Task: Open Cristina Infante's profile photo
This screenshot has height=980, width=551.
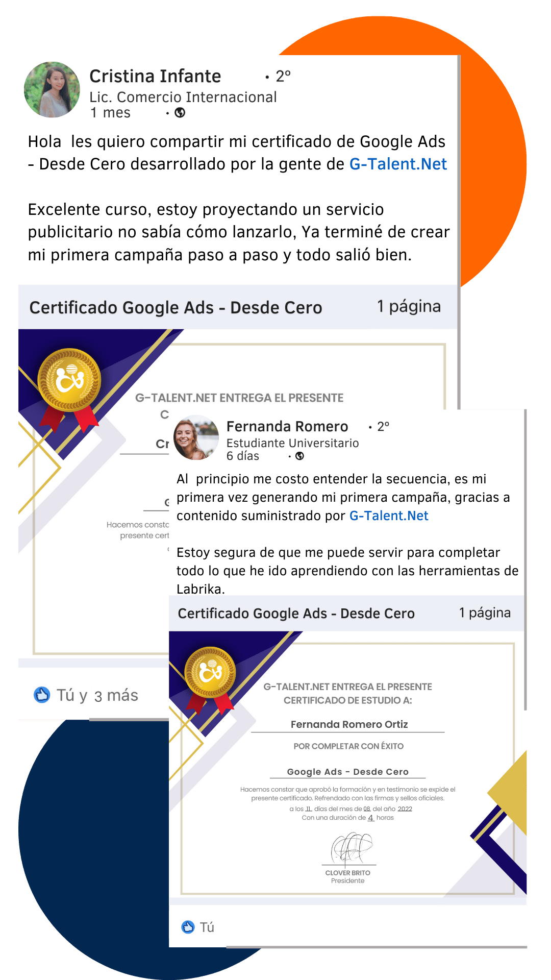Action: 52,90
